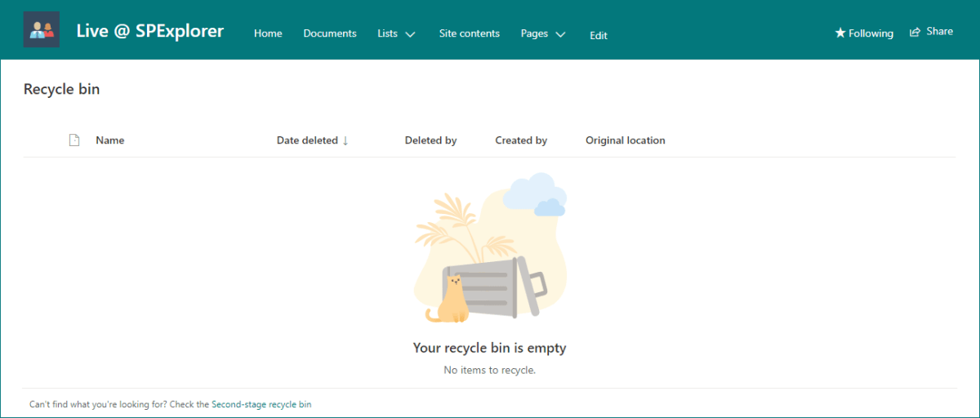Open Site contents from the navigation
This screenshot has height=418, width=980.
[470, 33]
